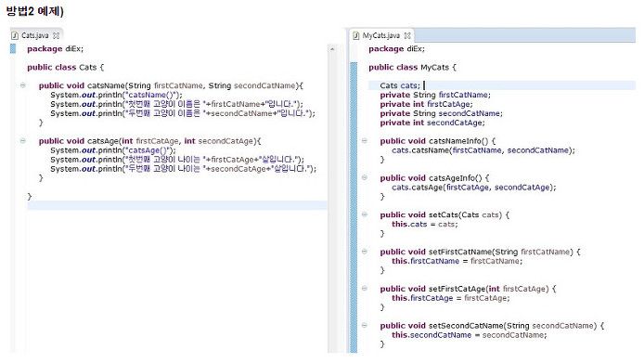Click 'private String firstCatName;' declaration
The image size is (644, 363).
click(x=435, y=95)
